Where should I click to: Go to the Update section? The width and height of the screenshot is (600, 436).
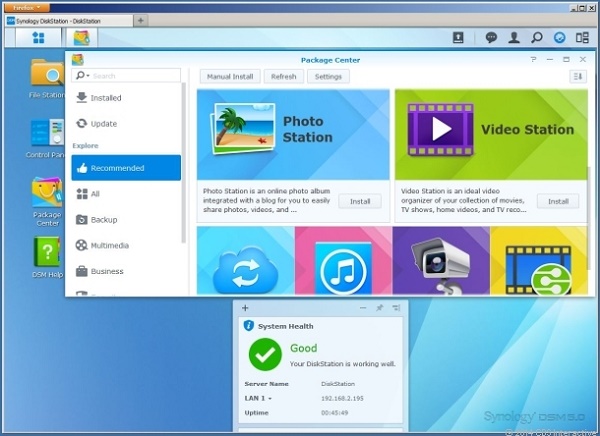click(126, 124)
